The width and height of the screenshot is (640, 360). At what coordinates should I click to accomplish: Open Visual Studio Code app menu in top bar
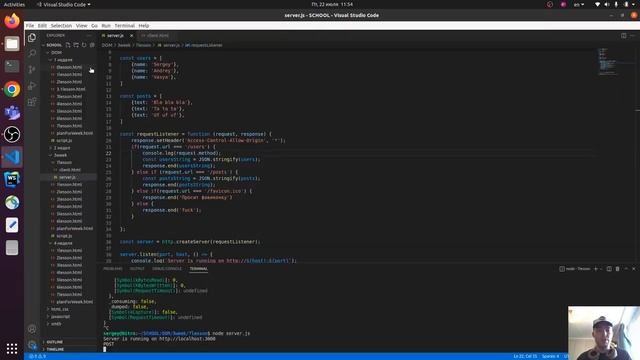click(x=64, y=4)
